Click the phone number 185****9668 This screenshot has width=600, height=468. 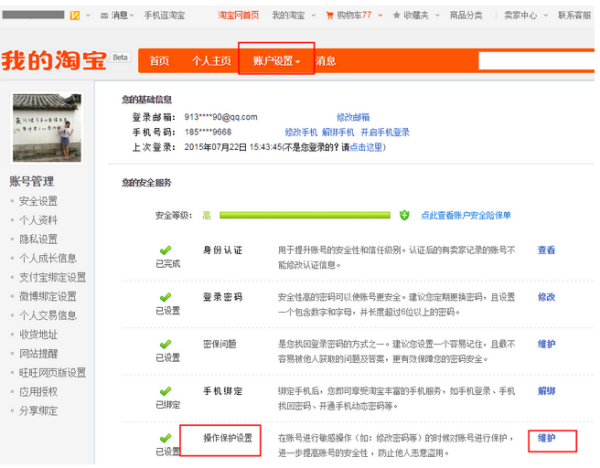208,132
